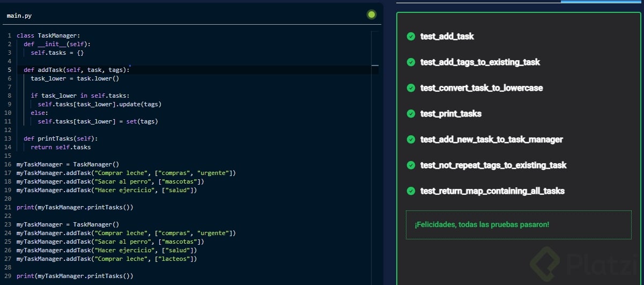The height and width of the screenshot is (285, 644).
Task: Select the main.py file tab
Action: [x=19, y=16]
